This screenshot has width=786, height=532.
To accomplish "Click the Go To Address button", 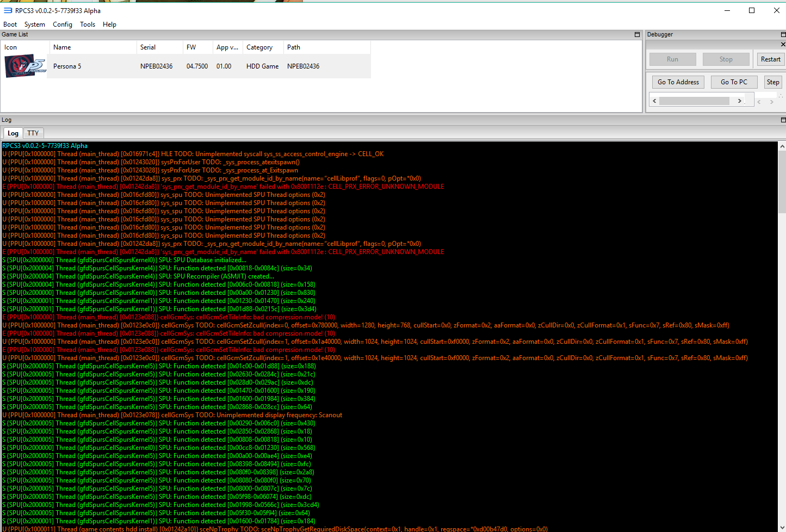I will [678, 82].
